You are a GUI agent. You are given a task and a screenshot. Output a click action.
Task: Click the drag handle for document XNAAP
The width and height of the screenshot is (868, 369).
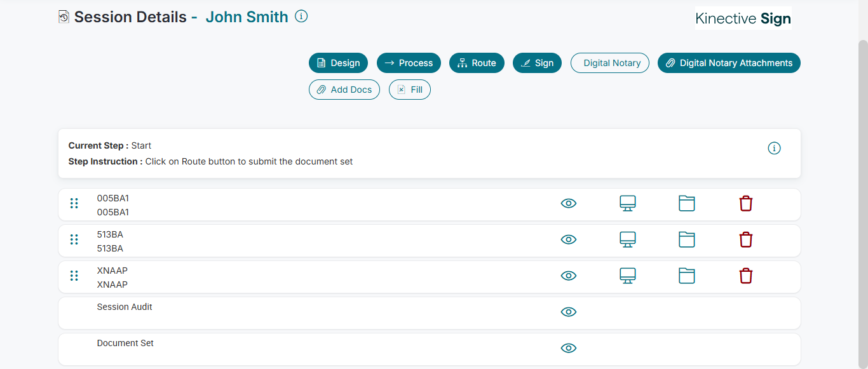pos(74,276)
